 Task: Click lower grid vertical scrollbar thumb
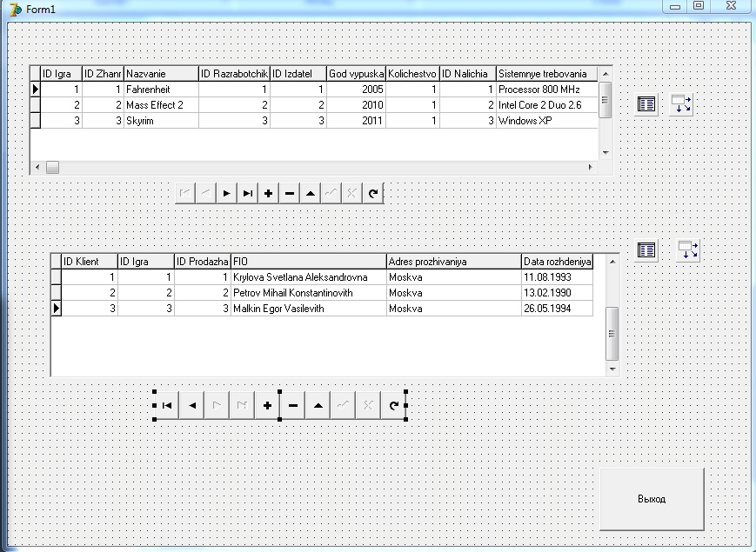click(x=612, y=333)
